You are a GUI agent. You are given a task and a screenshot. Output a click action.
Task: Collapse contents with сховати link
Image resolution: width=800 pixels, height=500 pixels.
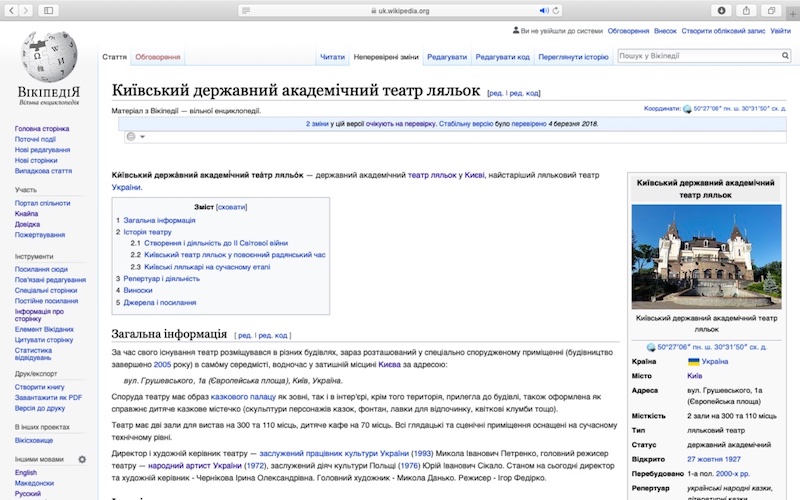tap(232, 207)
